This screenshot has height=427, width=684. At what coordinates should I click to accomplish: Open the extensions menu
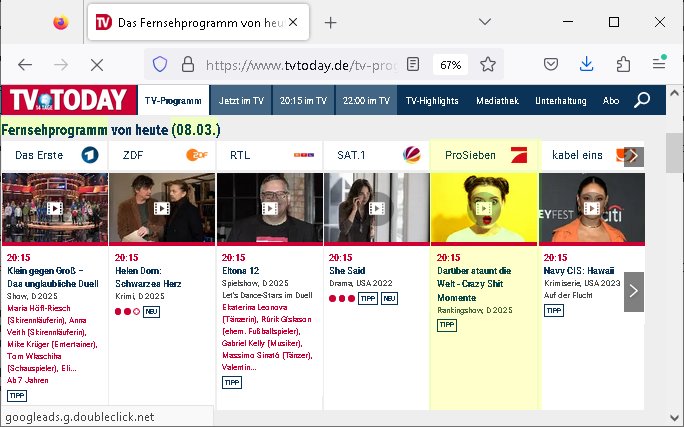pos(623,65)
